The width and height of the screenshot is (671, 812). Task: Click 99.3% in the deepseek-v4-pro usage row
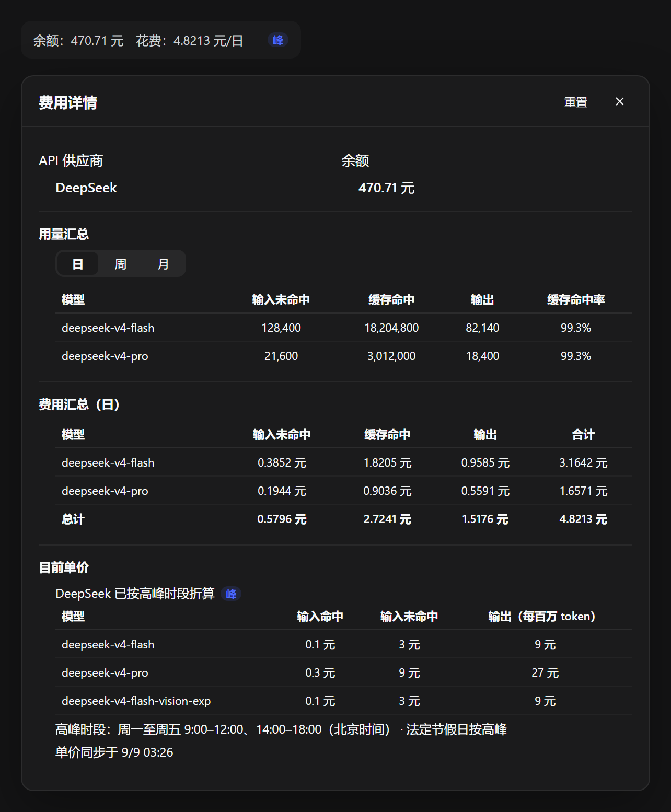[x=576, y=356]
